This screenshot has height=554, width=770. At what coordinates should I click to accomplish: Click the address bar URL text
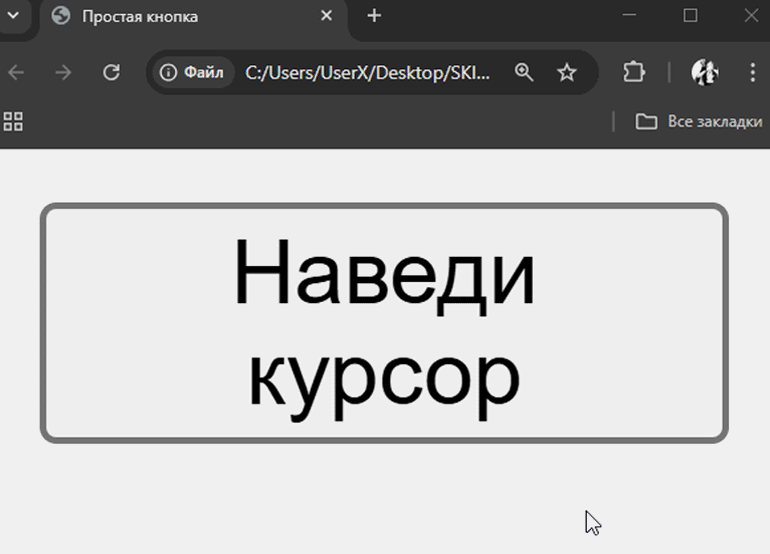pos(368,72)
